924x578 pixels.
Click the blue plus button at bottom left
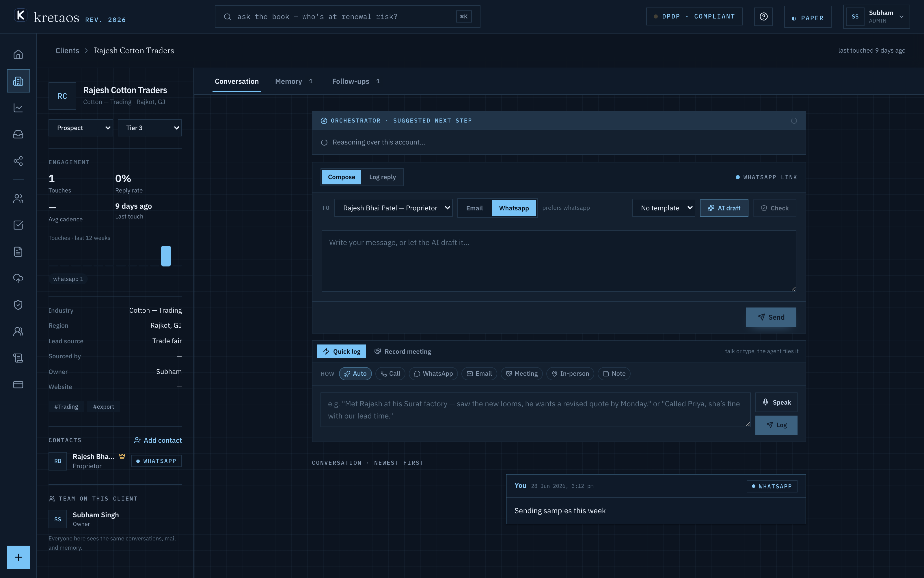[x=18, y=557]
